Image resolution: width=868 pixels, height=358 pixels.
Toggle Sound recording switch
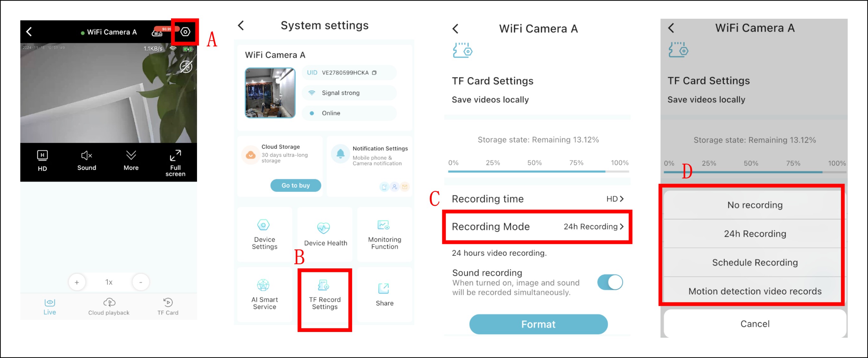pos(609,282)
